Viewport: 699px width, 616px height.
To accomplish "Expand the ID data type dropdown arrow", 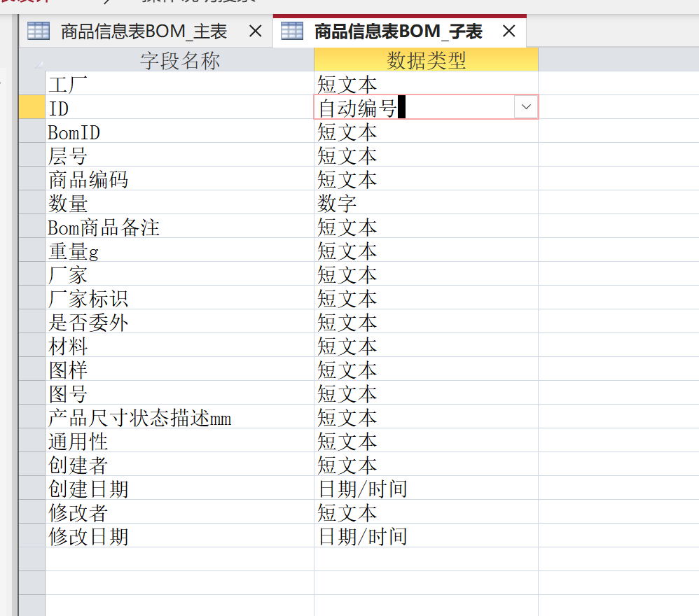I will 525,107.
